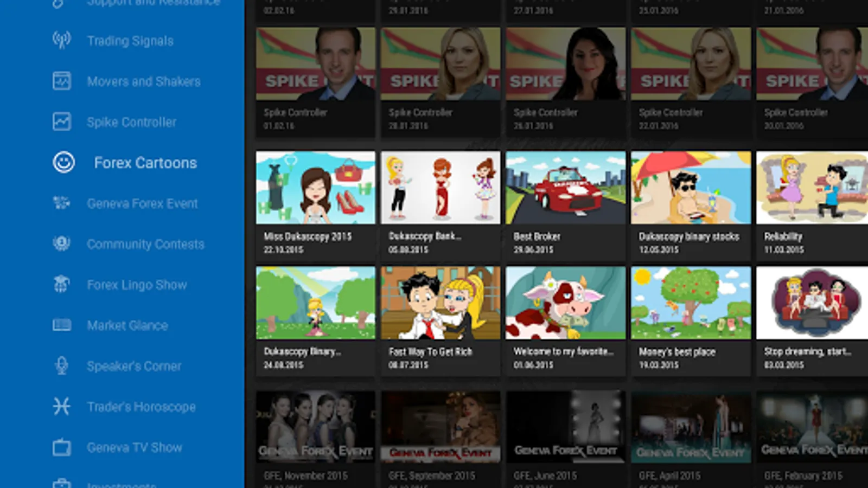This screenshot has width=868, height=488.
Task: Play the Dukascopy Bank... cartoon thumbnail
Action: pos(441,188)
